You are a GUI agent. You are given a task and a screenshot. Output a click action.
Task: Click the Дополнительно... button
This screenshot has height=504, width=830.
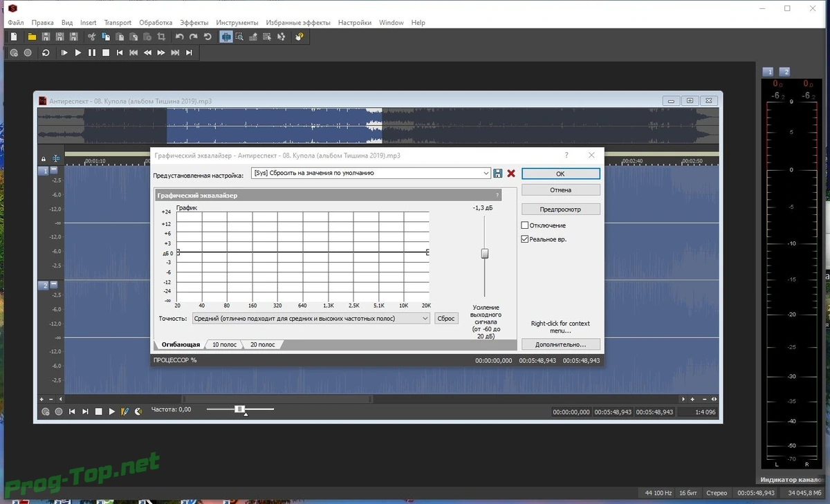[560, 344]
